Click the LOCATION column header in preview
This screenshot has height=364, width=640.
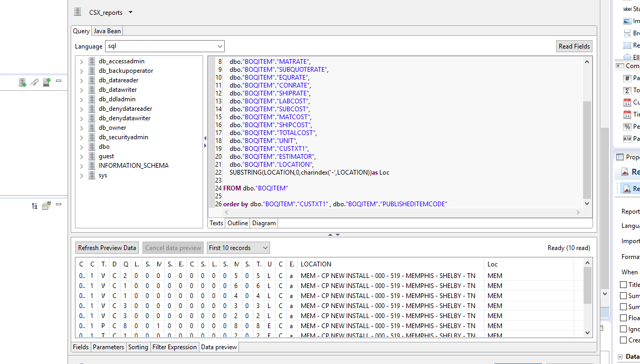tap(390, 264)
